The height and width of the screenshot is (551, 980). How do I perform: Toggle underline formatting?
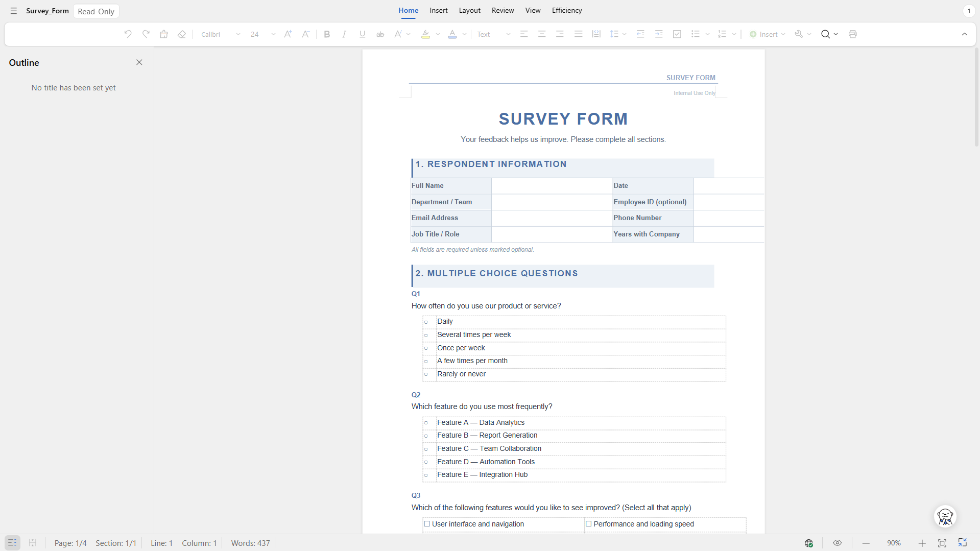click(362, 34)
